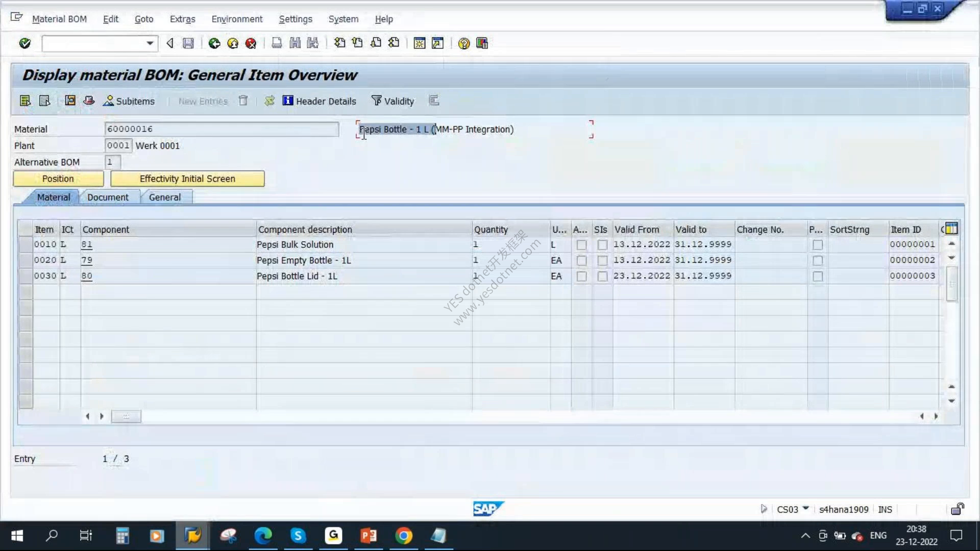Image resolution: width=980 pixels, height=551 pixels.
Task: Click the Print icon in toolbar
Action: pos(277,43)
